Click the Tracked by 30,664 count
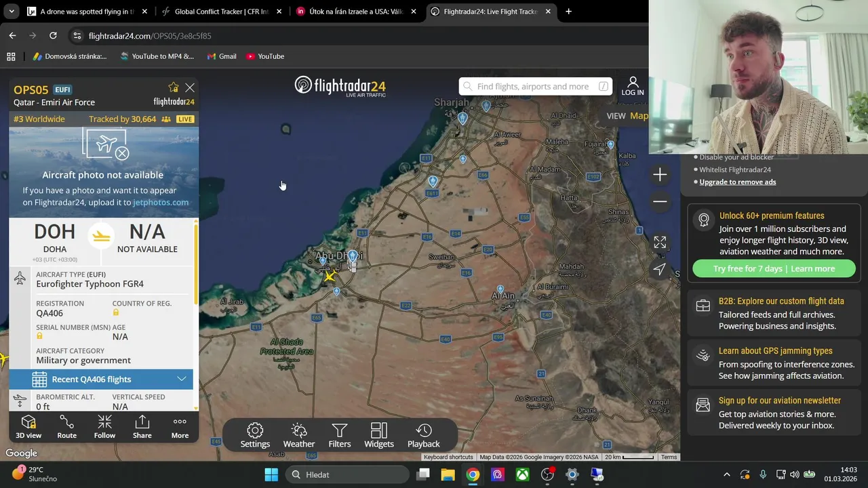The width and height of the screenshot is (868, 488). tap(123, 119)
